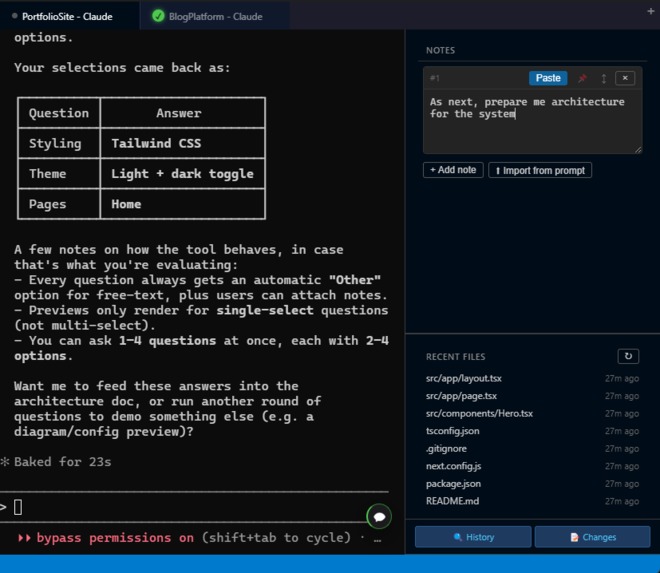This screenshot has width=660, height=573.
Task: Click the Theme question cell
Action: point(59,174)
